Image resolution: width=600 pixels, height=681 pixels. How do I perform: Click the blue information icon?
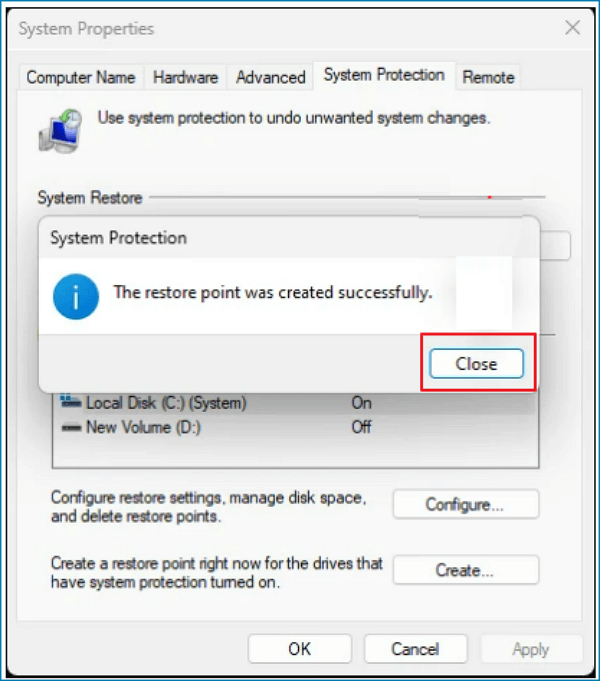pos(76,297)
